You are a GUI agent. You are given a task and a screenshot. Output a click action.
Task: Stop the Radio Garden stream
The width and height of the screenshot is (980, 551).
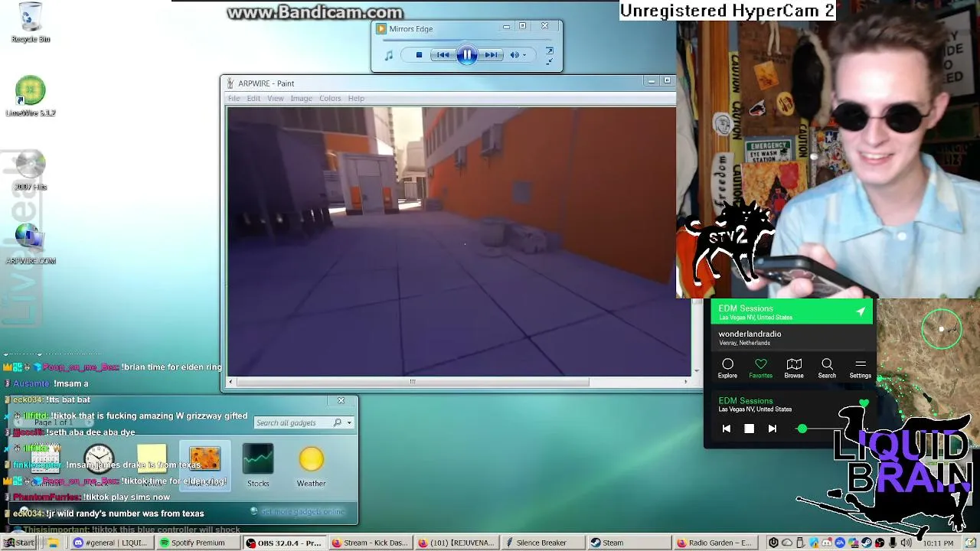(749, 429)
